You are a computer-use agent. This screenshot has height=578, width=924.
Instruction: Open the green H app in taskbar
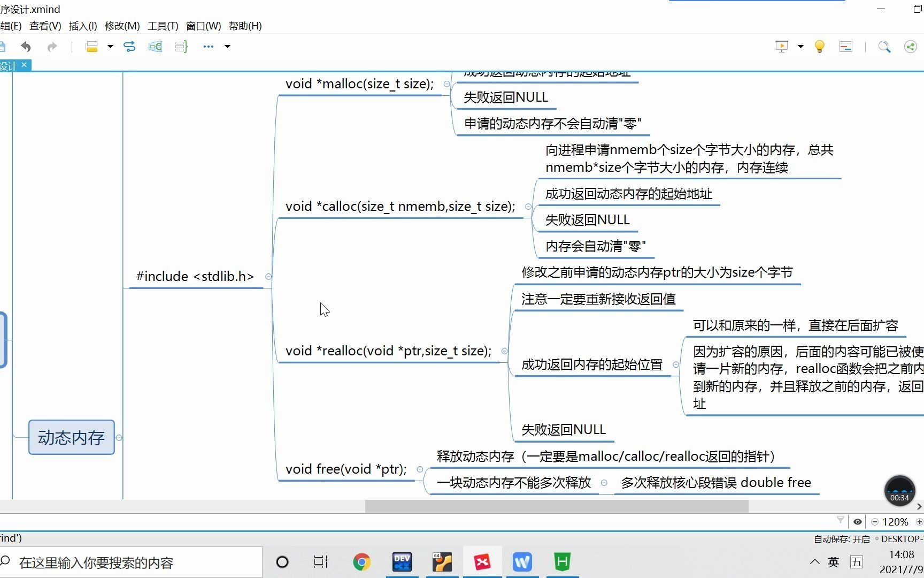562,562
